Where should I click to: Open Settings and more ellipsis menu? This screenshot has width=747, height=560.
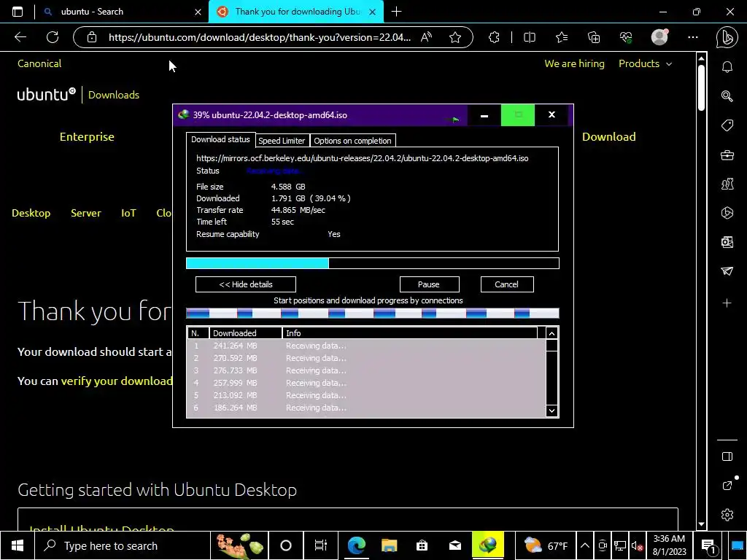[x=693, y=37]
